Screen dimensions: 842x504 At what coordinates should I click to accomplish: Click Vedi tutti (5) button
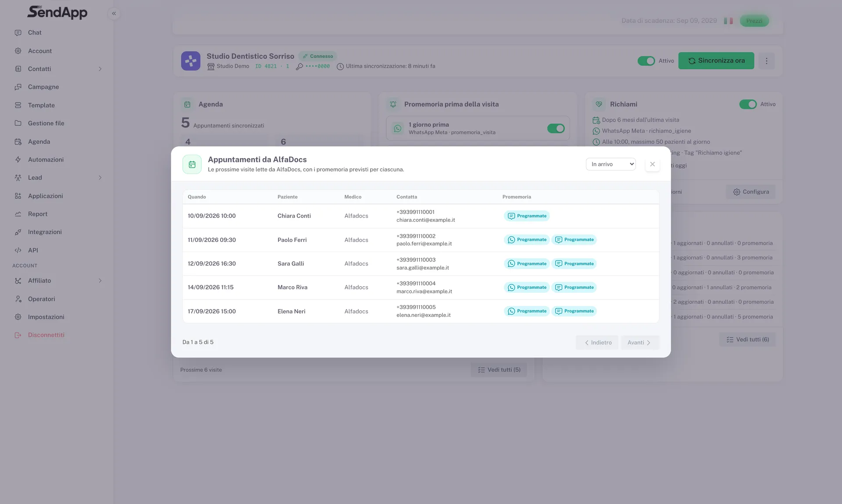(499, 370)
